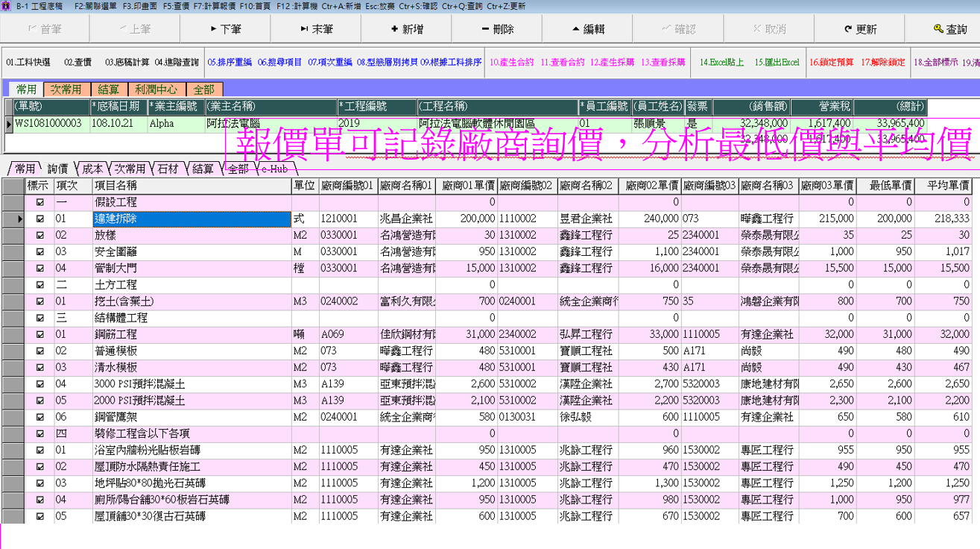980x549 pixels.
Task: Click order number WS1081000003
Action: point(51,123)
